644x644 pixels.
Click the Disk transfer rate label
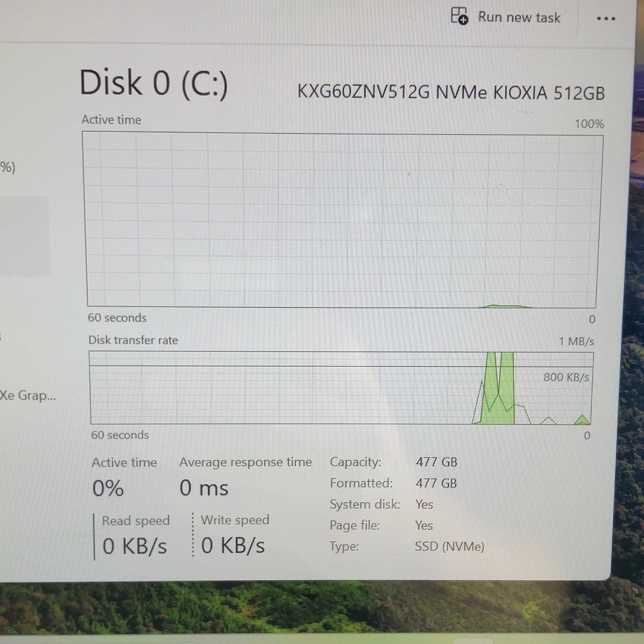[133, 340]
